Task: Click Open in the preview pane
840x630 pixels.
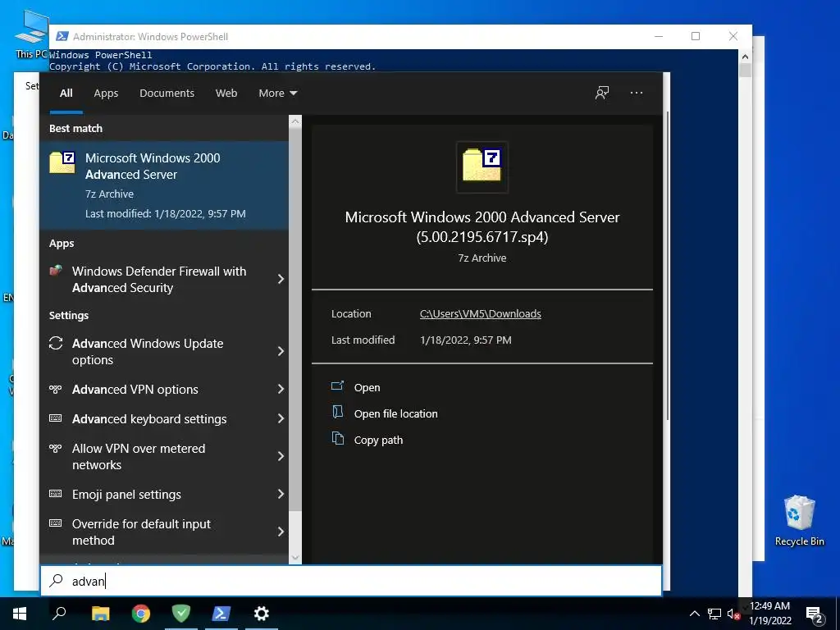Action: (x=367, y=387)
